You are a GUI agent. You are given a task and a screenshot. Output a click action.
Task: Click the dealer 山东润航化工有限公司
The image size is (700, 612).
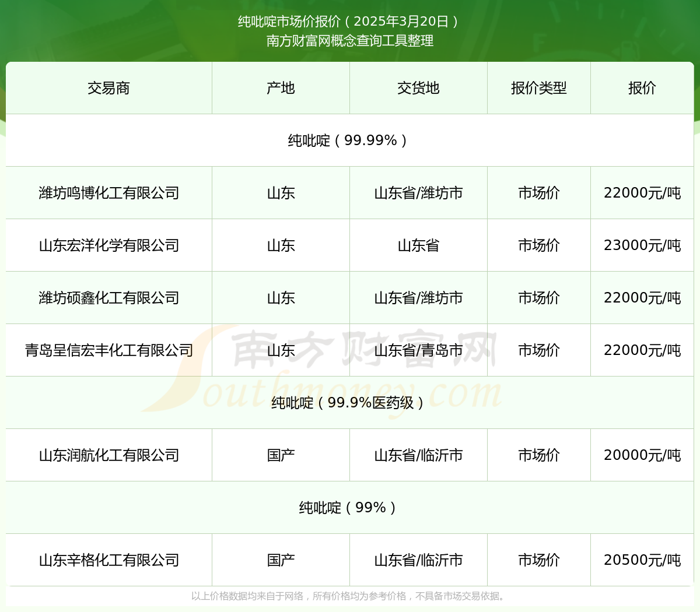(109, 455)
